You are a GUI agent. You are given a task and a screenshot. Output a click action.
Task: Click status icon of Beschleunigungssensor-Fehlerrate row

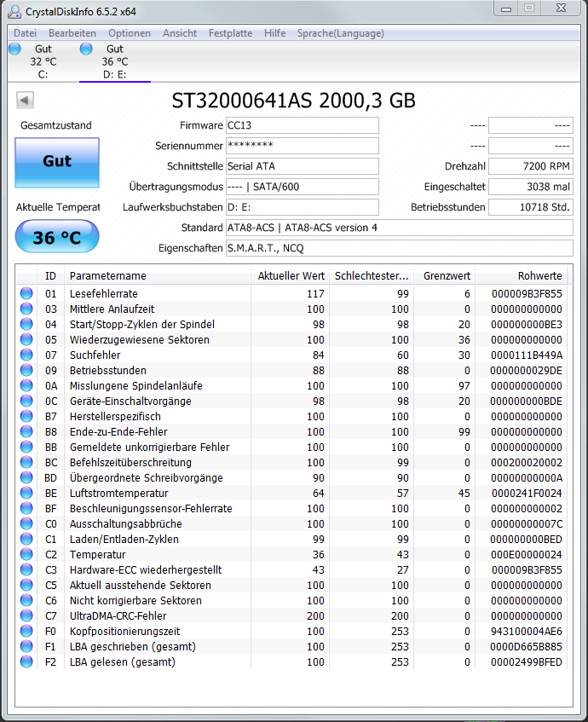tap(26, 508)
